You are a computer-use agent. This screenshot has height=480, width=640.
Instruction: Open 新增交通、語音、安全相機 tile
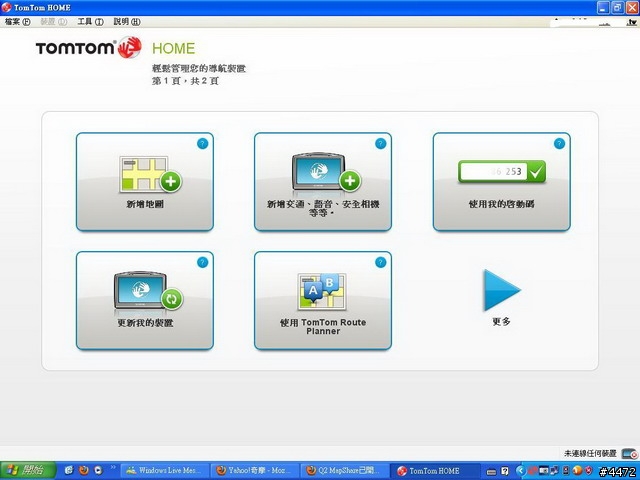pos(322,182)
